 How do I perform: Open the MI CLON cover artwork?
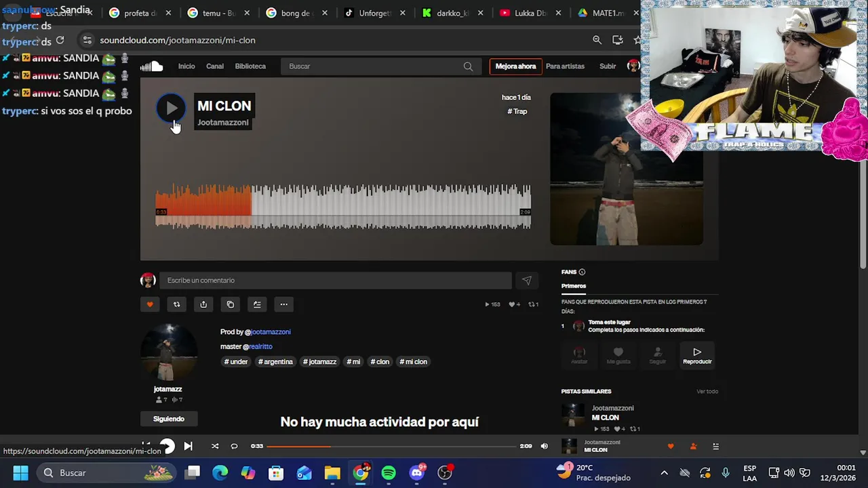(x=627, y=169)
